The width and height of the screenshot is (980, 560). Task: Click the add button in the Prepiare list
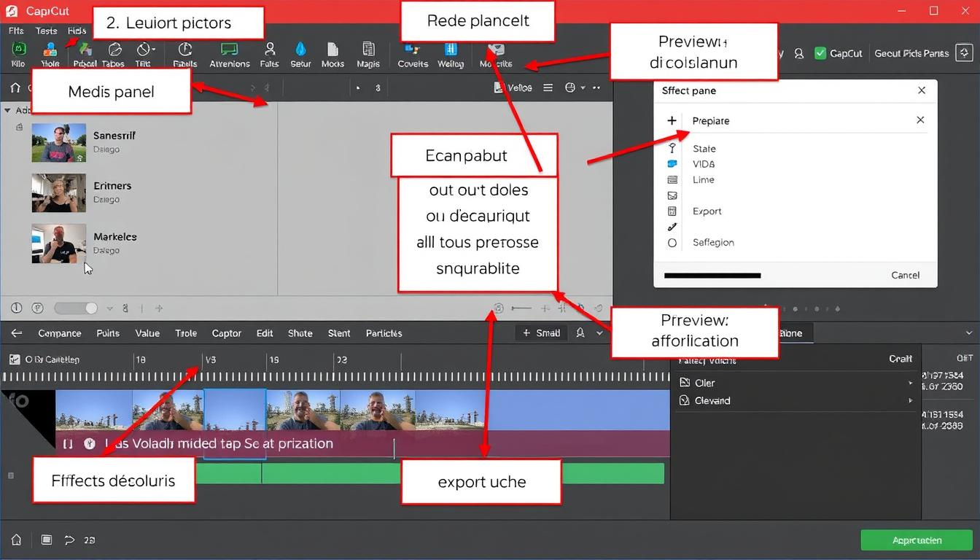tap(672, 120)
